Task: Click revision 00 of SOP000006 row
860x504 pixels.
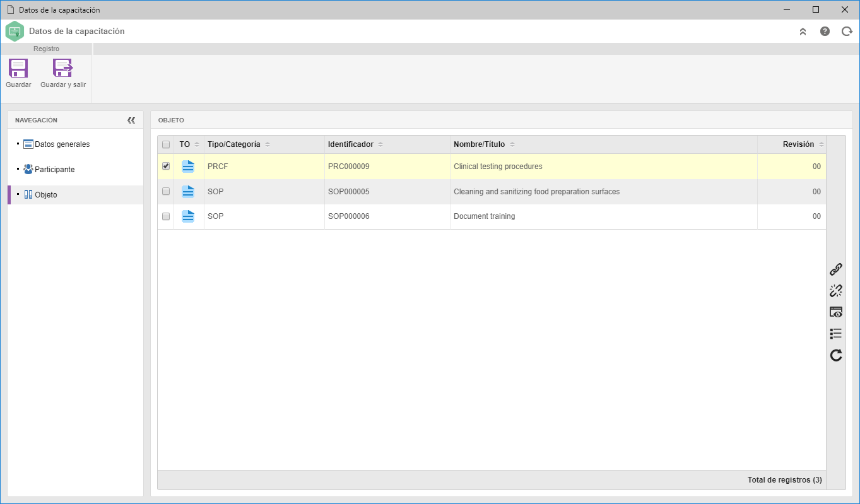Action: click(816, 216)
